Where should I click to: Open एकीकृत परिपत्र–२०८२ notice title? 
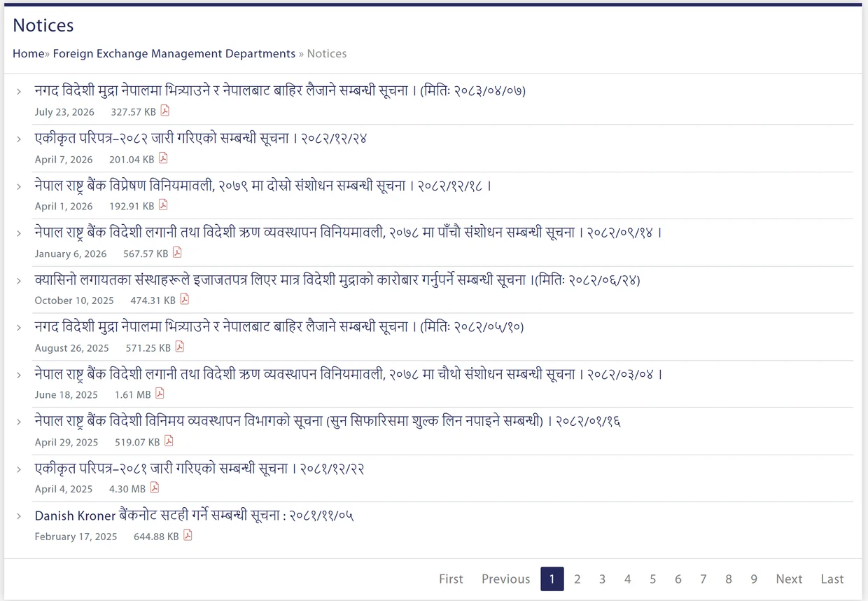click(201, 138)
